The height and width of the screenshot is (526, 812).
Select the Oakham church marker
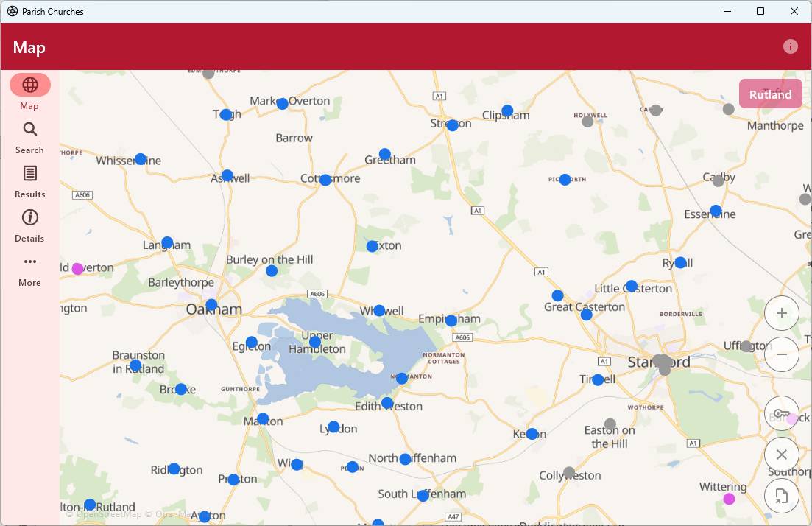[x=211, y=305]
